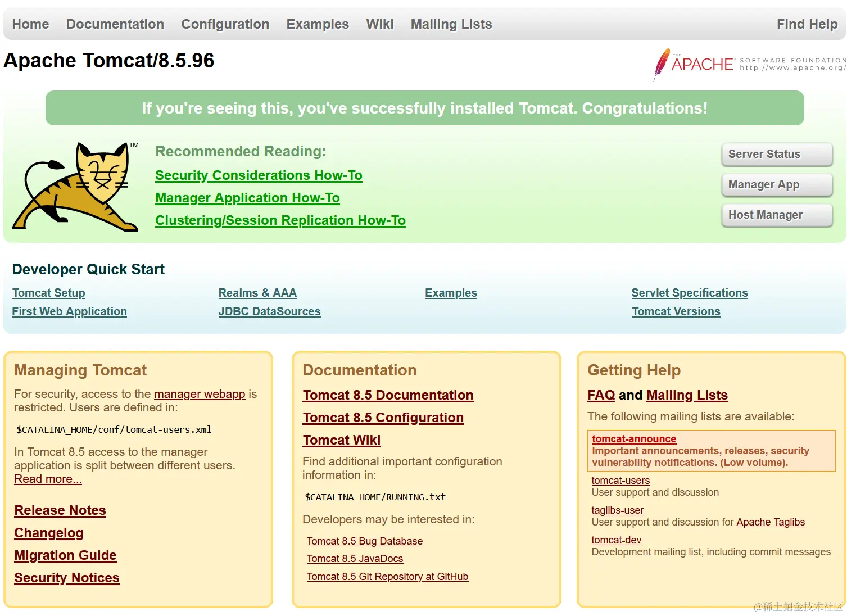847x616 pixels.
Task: Open Security Considerations How-To link
Action: [259, 175]
